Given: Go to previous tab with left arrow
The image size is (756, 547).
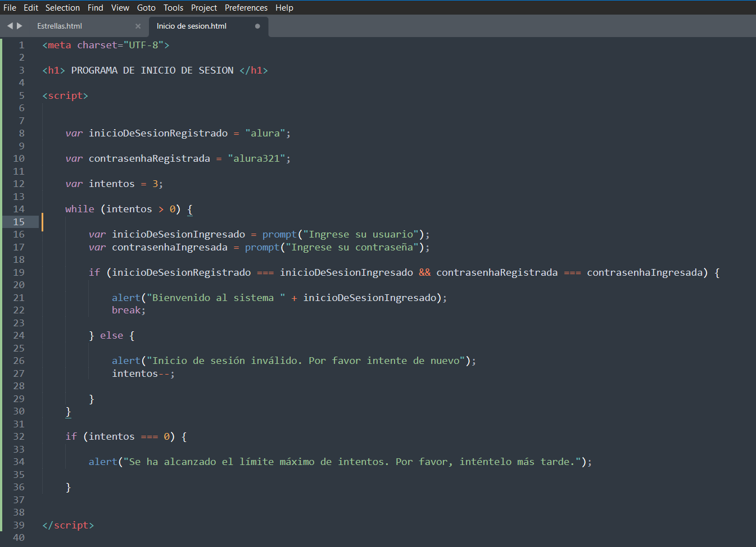Looking at the screenshot, I should pos(10,26).
